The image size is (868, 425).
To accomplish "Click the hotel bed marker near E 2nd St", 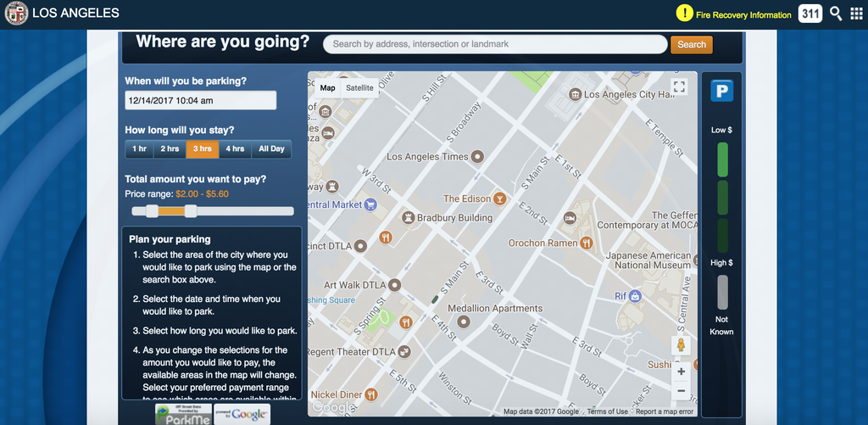I will [570, 218].
